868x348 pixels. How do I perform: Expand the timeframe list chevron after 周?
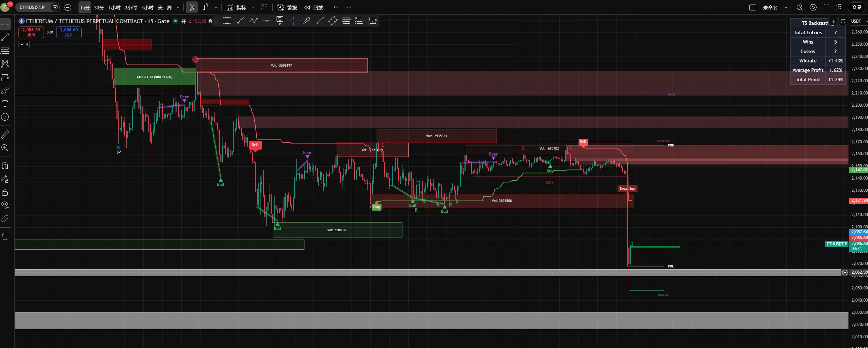tap(178, 7)
